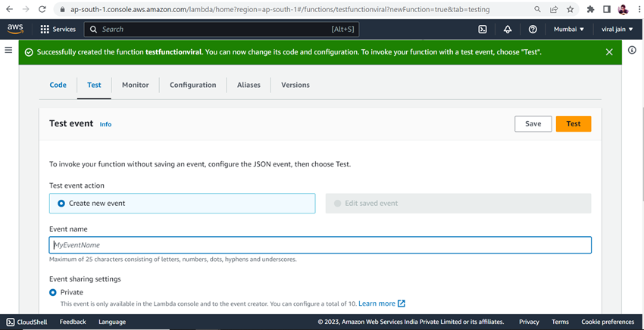Click the browser zoom magnifier icon
The width and height of the screenshot is (644, 330).
click(538, 9)
